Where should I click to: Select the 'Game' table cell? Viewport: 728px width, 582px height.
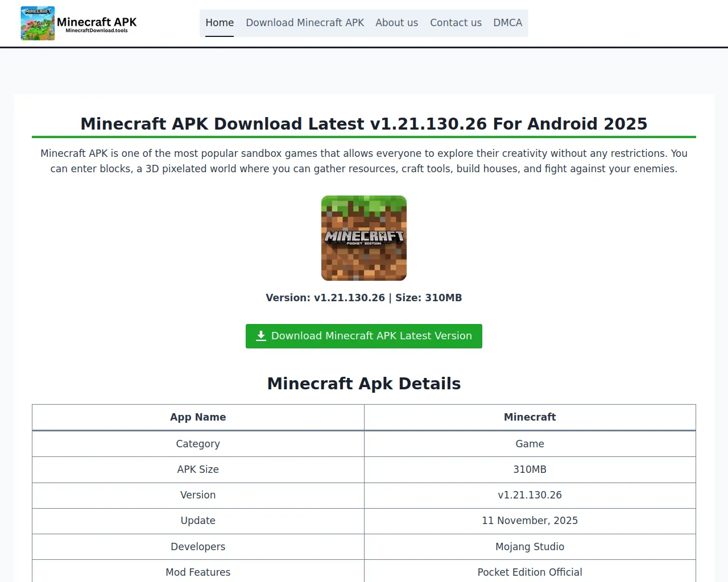coord(530,444)
